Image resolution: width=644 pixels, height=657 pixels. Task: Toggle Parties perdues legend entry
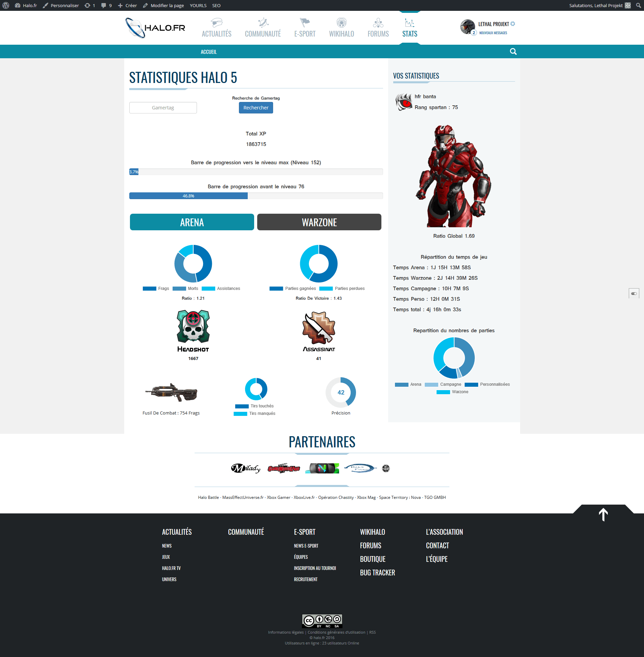342,289
